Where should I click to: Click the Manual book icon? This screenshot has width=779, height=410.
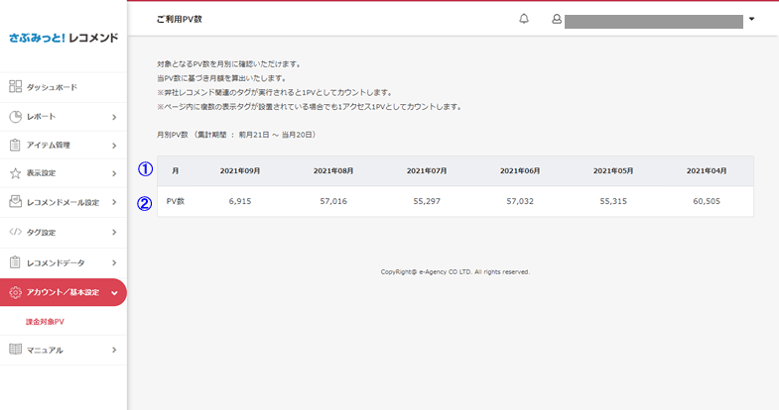[x=15, y=349]
